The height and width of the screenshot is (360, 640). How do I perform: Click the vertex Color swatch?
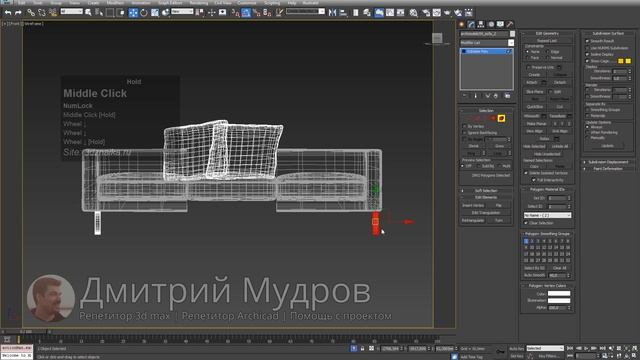coord(559,293)
